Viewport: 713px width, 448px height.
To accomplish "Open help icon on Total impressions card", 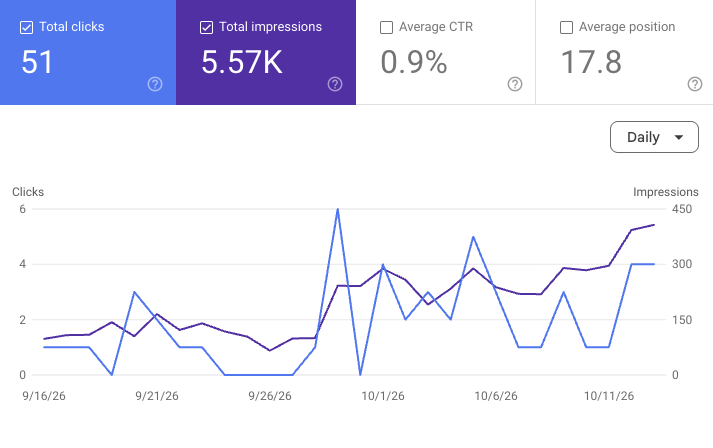I will click(x=335, y=84).
